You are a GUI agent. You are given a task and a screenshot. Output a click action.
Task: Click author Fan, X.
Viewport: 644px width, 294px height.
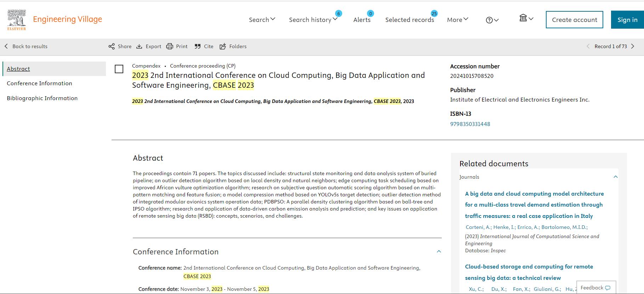click(521, 289)
